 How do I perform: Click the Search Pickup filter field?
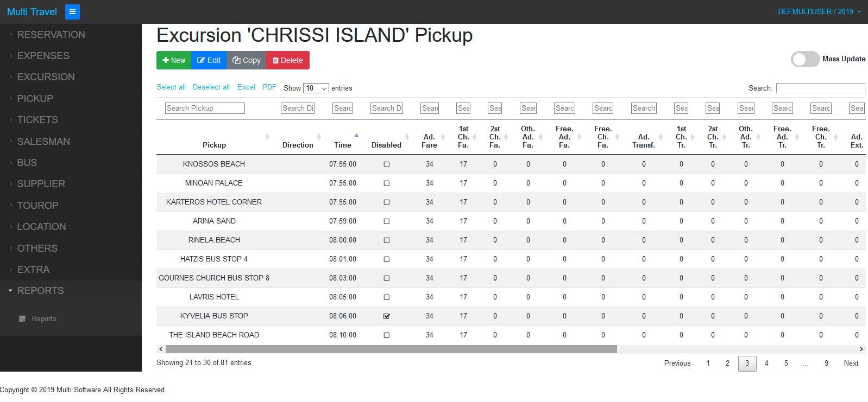(x=205, y=109)
